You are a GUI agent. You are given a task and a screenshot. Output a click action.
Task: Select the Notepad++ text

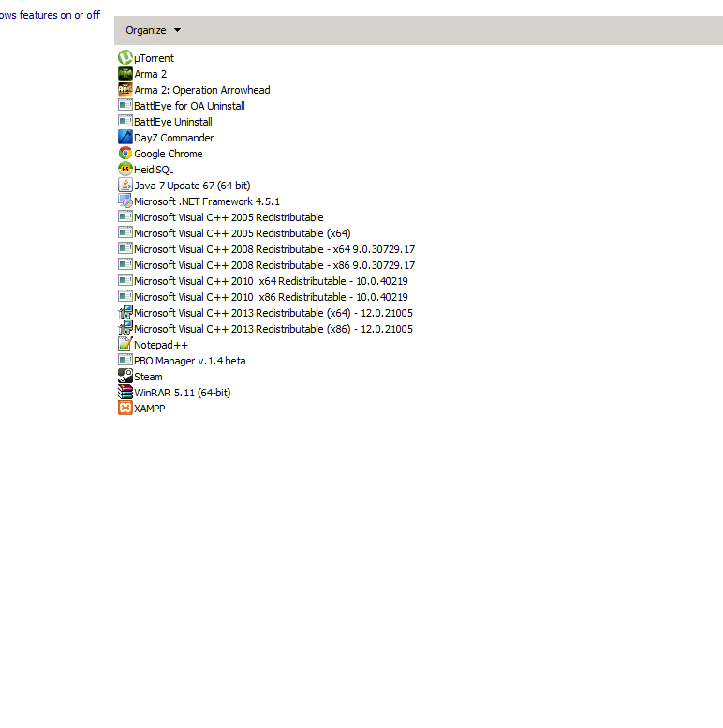point(161,345)
